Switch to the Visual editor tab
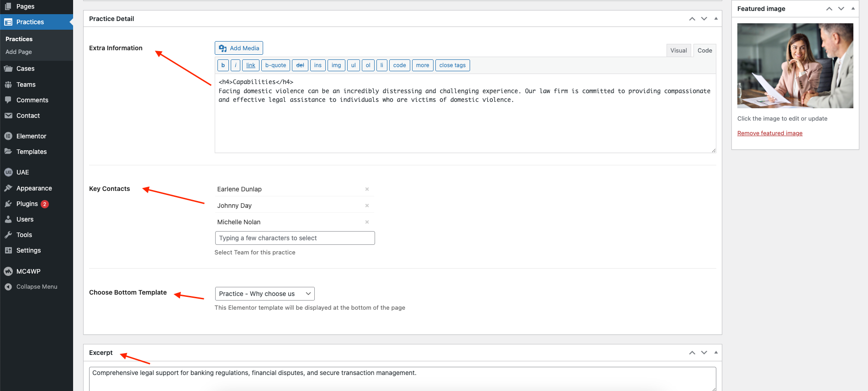 click(678, 51)
